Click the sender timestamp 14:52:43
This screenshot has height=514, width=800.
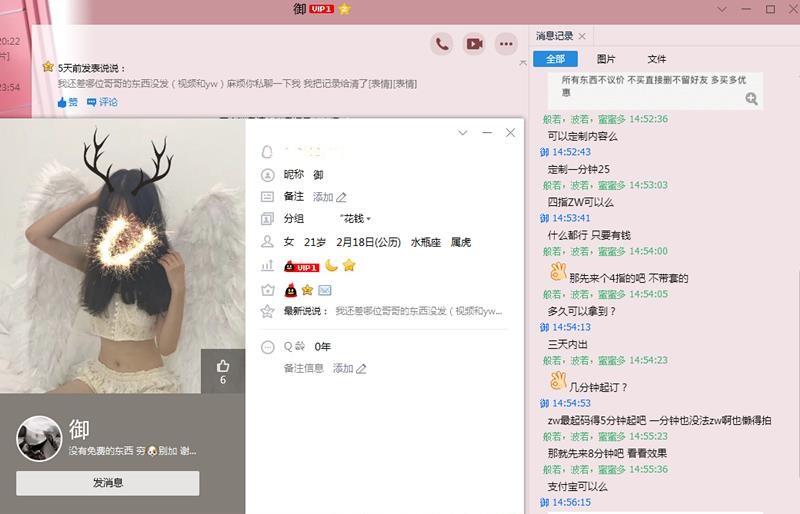[571, 152]
